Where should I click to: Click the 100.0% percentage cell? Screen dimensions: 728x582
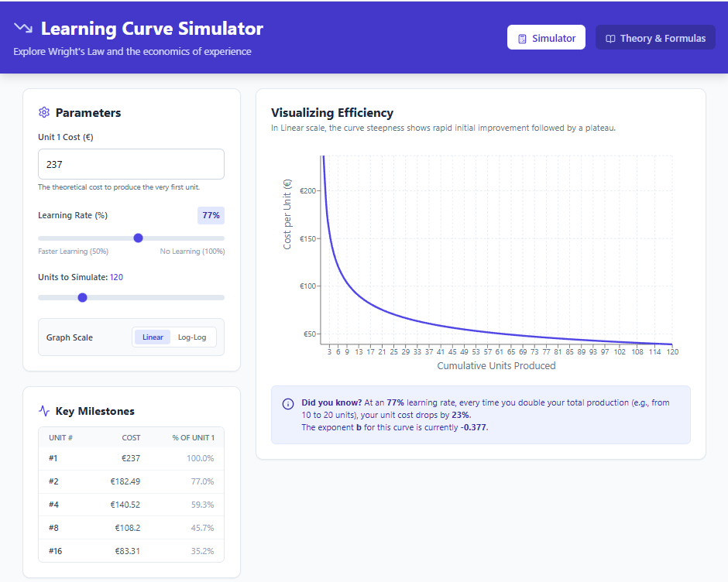click(201, 458)
